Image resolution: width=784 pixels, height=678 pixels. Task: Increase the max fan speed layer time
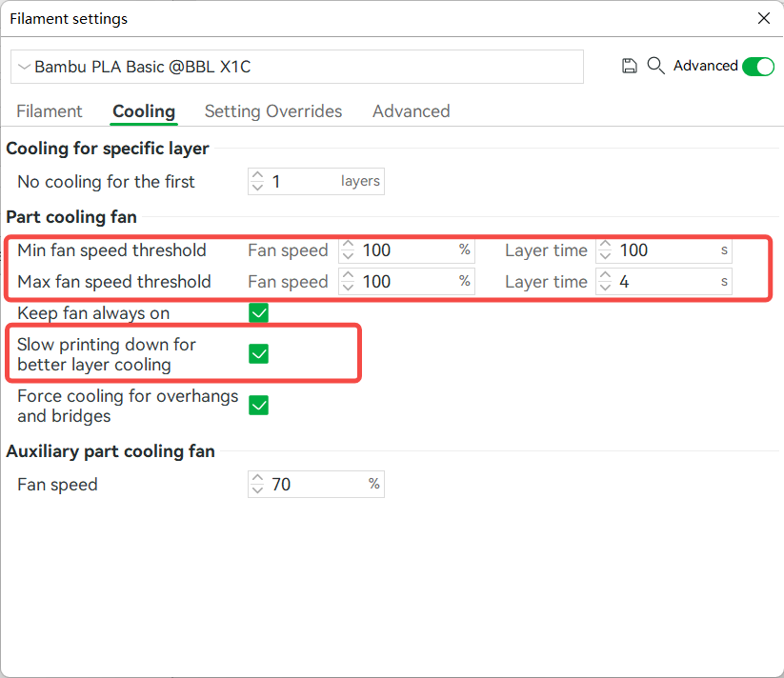604,276
